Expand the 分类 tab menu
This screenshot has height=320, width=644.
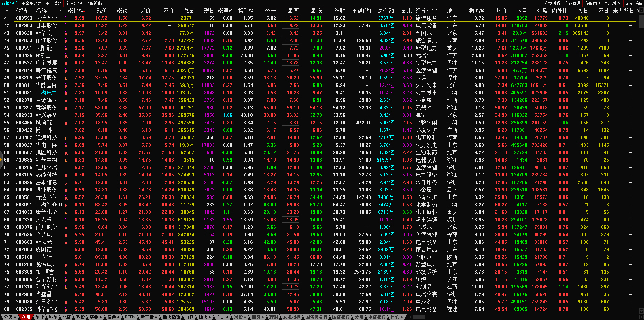click(x=10, y=317)
